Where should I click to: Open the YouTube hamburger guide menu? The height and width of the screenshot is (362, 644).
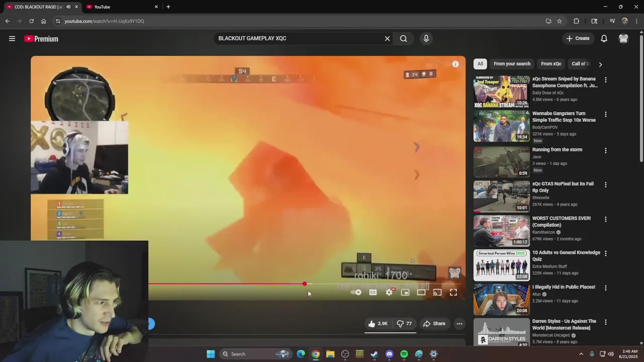click(x=12, y=39)
